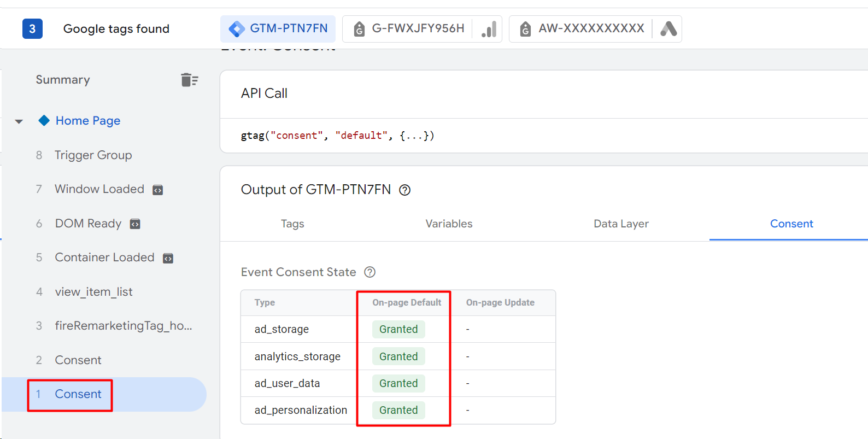Click the Google Analytics bar chart icon
Viewport: 868px width, 439px height.
(x=489, y=29)
